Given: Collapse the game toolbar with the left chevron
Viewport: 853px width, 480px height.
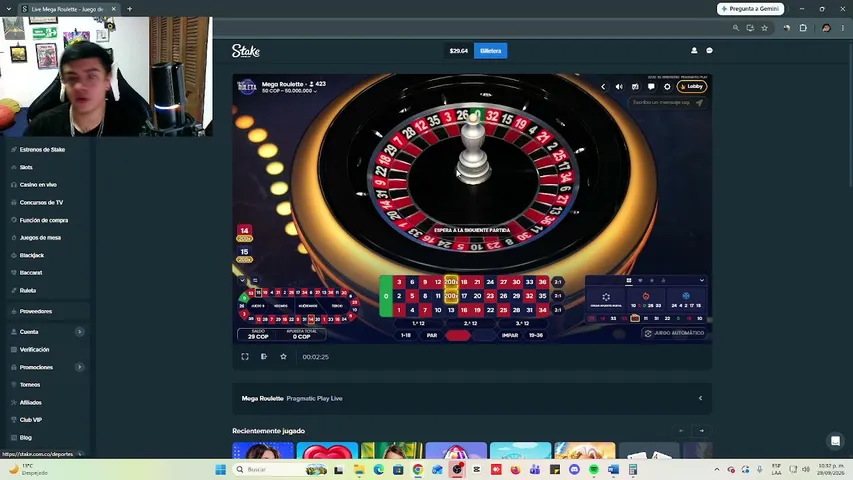Looking at the screenshot, I should point(603,87).
